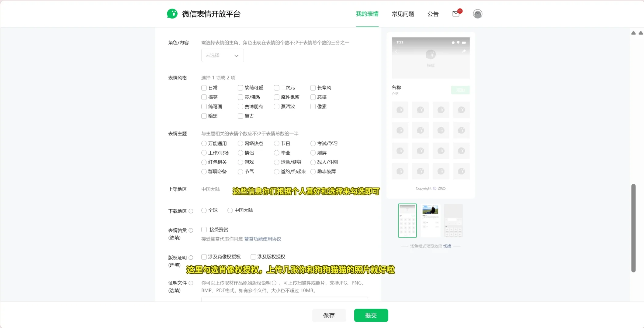Image resolution: width=644 pixels, height=328 pixels.
Task: Click the user avatar in the header
Action: 477,14
